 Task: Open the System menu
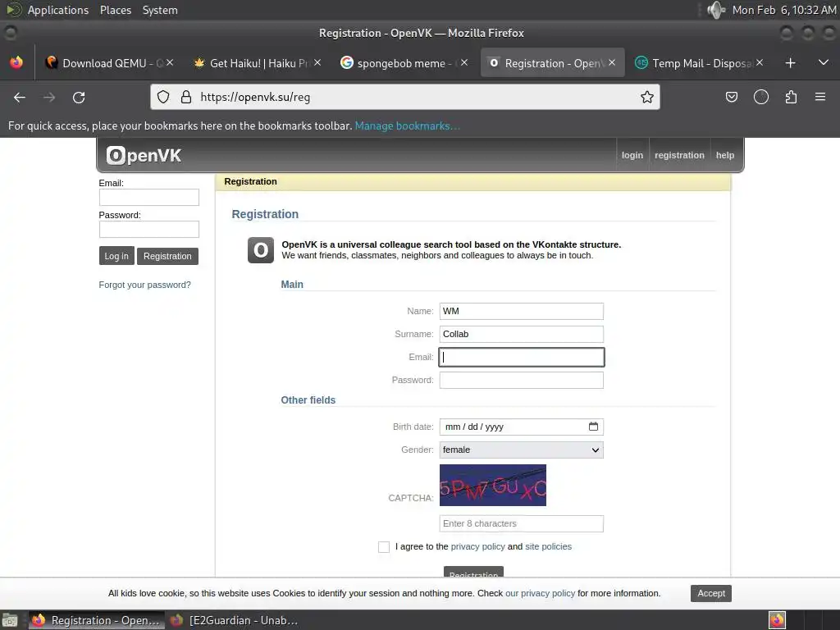click(160, 10)
